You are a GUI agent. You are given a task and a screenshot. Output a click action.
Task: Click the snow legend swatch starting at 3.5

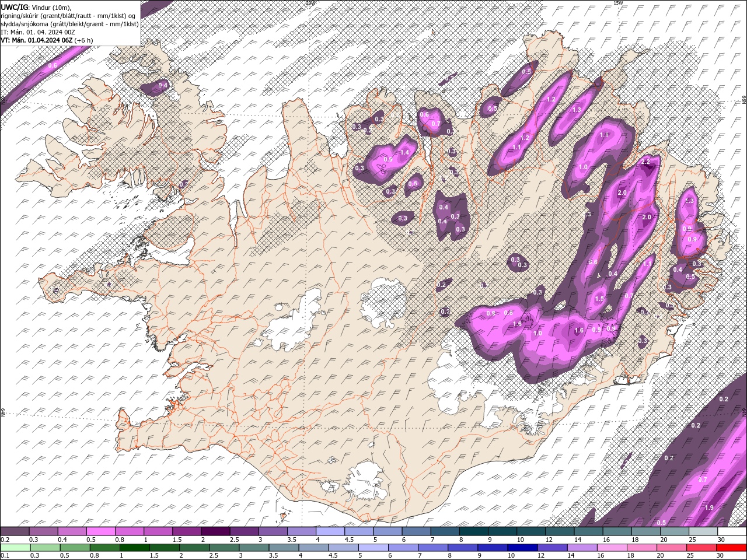click(302, 531)
